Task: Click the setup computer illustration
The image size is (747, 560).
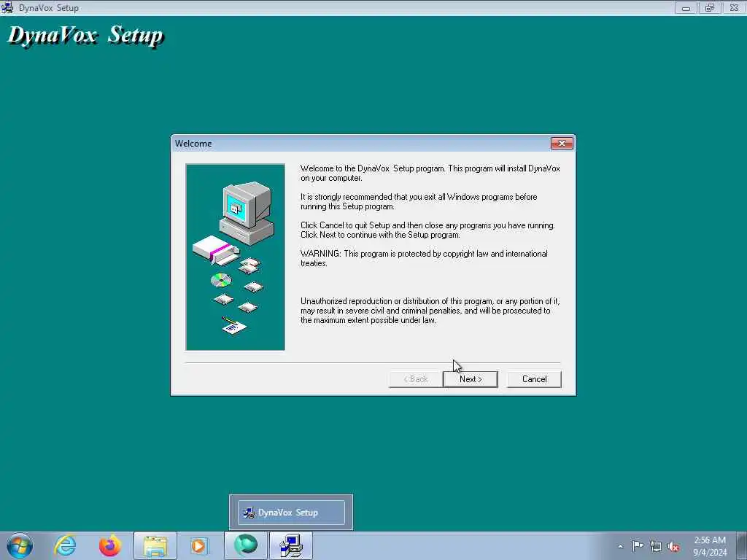Action: click(x=236, y=257)
